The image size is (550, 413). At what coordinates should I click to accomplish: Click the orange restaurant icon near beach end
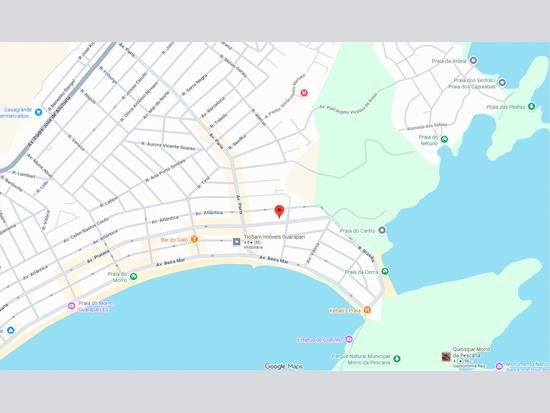[367, 310]
